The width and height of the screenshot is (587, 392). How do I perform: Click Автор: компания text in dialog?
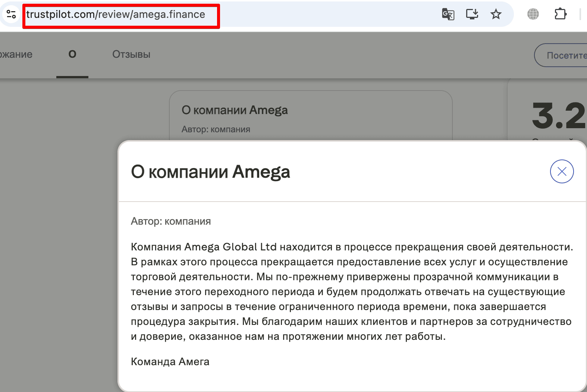click(x=171, y=221)
